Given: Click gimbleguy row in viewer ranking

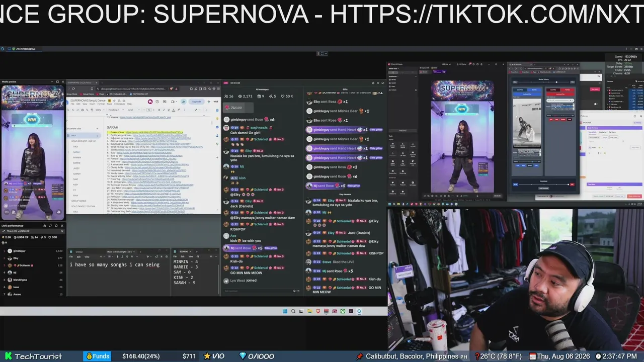Looking at the screenshot, I should coord(33,251).
